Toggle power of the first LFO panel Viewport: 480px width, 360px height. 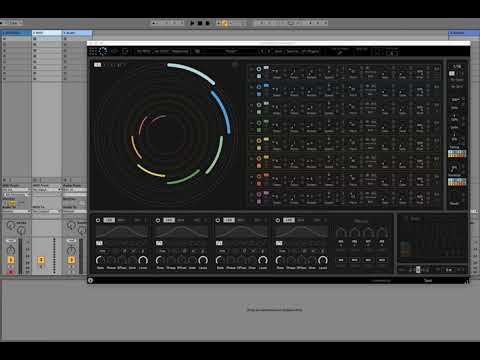pyautogui.click(x=98, y=220)
